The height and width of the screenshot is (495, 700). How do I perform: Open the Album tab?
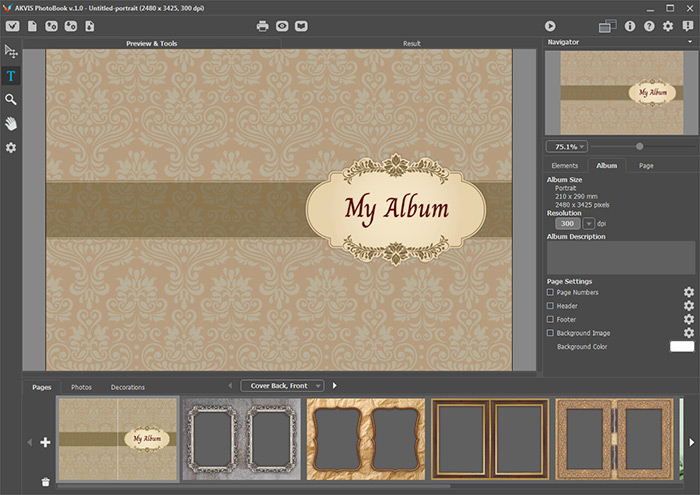pyautogui.click(x=607, y=166)
